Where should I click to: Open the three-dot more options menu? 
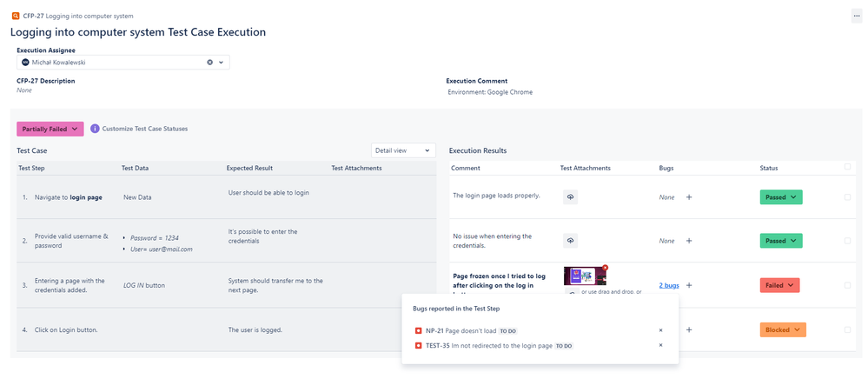pos(857,16)
